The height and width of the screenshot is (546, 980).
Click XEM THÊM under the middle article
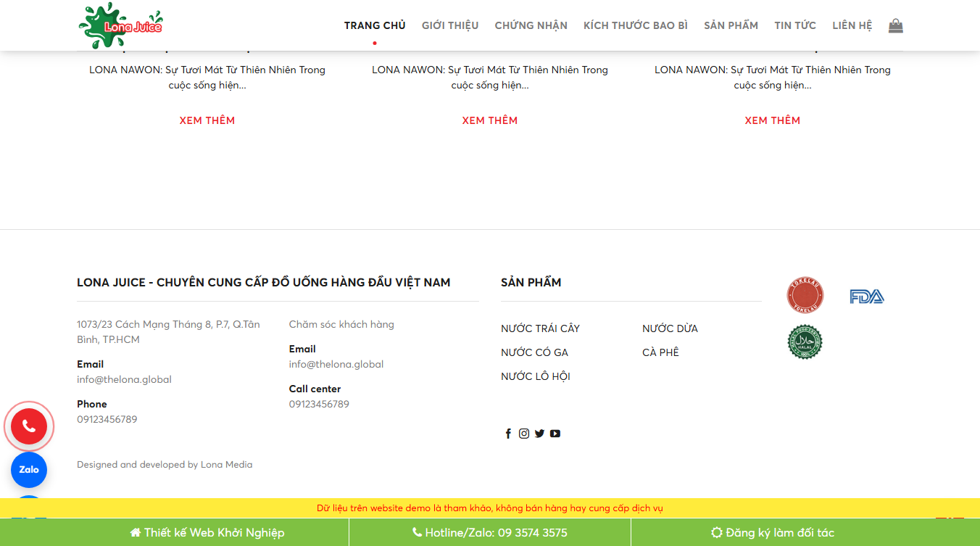[x=490, y=120]
